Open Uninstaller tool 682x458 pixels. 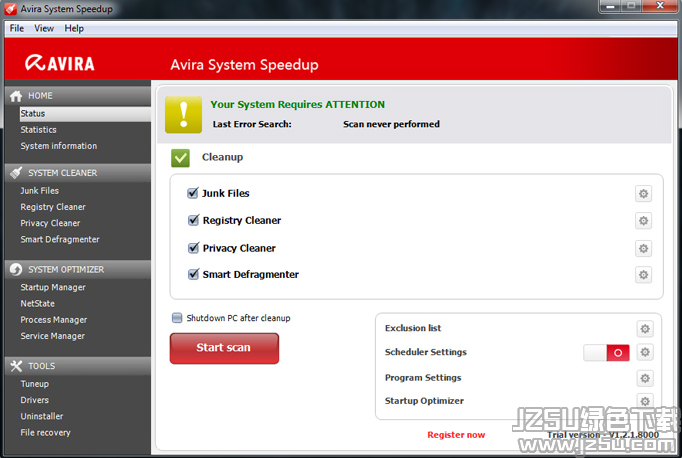coord(42,416)
